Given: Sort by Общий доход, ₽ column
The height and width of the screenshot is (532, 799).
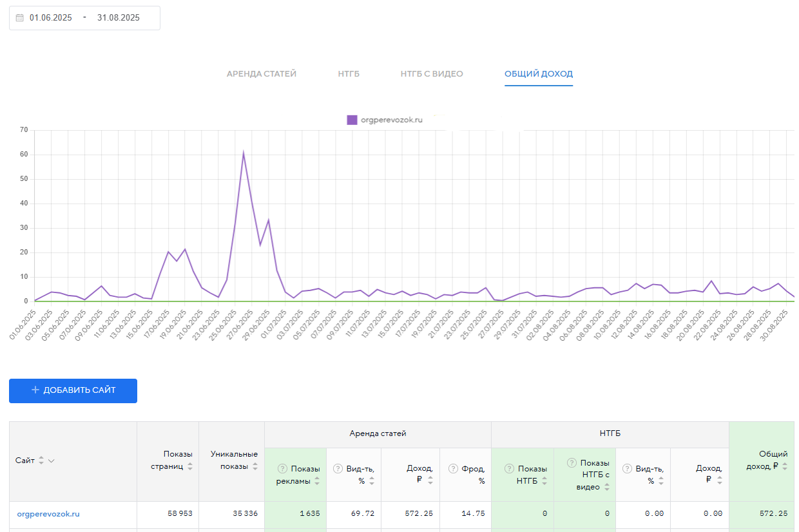Looking at the screenshot, I should 784,466.
